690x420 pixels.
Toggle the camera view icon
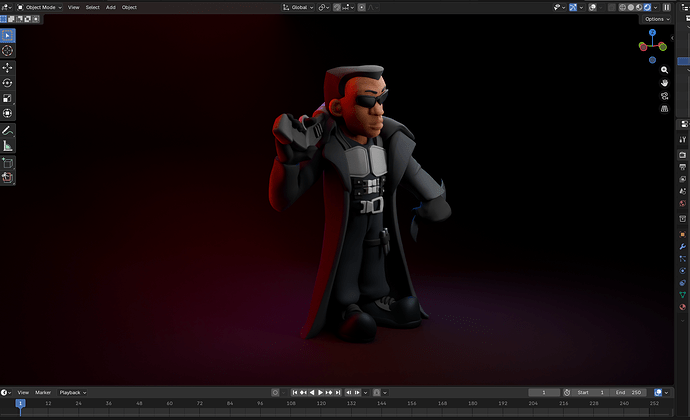click(664, 96)
